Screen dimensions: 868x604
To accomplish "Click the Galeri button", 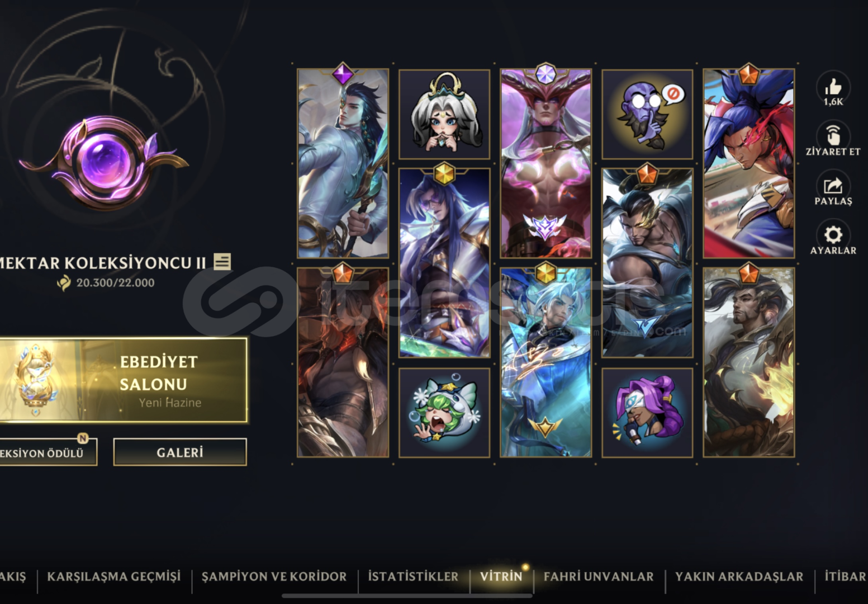I will pyautogui.click(x=180, y=452).
